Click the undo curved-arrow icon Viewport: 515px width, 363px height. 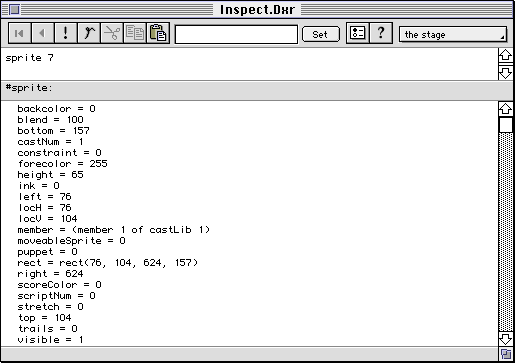tap(89, 33)
